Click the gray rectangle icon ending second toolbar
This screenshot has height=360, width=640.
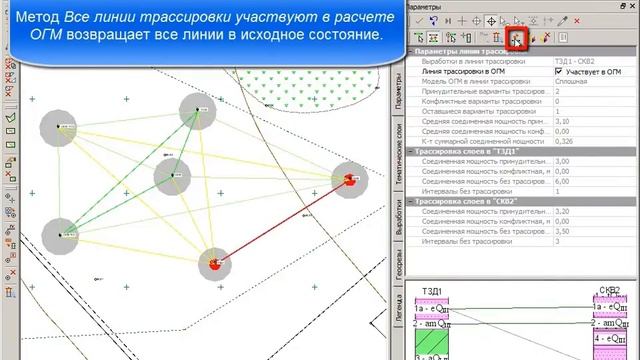click(563, 38)
